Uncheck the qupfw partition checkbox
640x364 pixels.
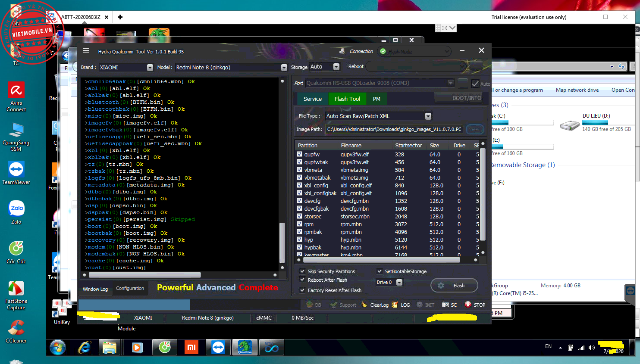click(x=300, y=154)
